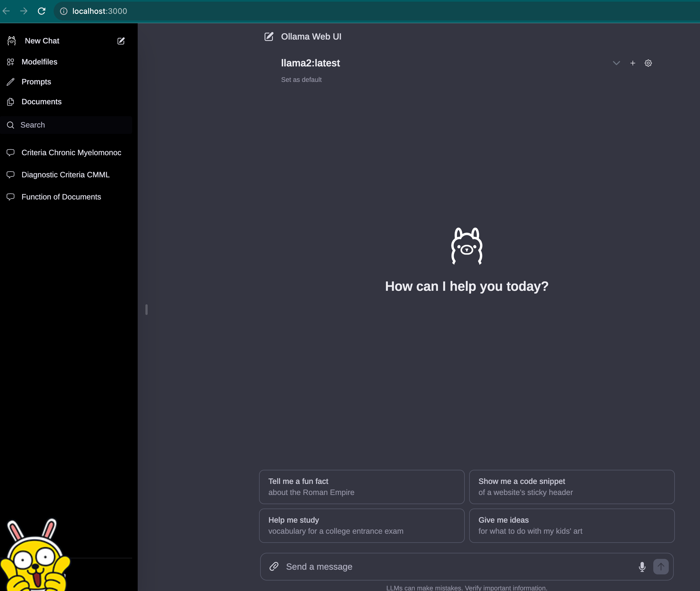The image size is (700, 591).
Task: Open chat Criteria Chronic Myelomonoc
Action: (x=66, y=153)
